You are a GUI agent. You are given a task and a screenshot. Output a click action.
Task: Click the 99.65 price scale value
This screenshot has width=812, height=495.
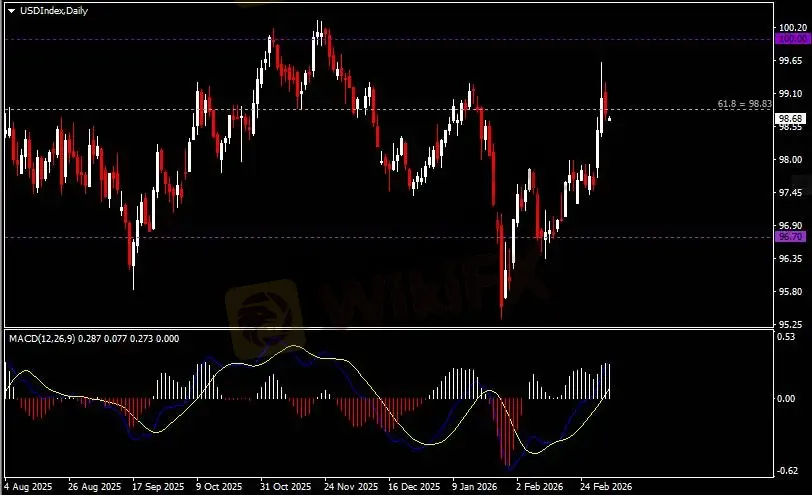tap(790, 61)
